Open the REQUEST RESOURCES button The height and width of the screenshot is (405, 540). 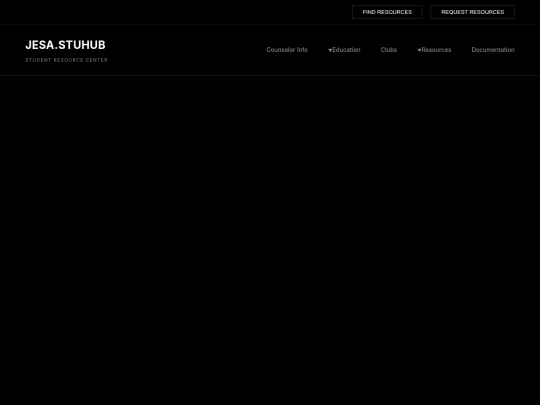[472, 12]
